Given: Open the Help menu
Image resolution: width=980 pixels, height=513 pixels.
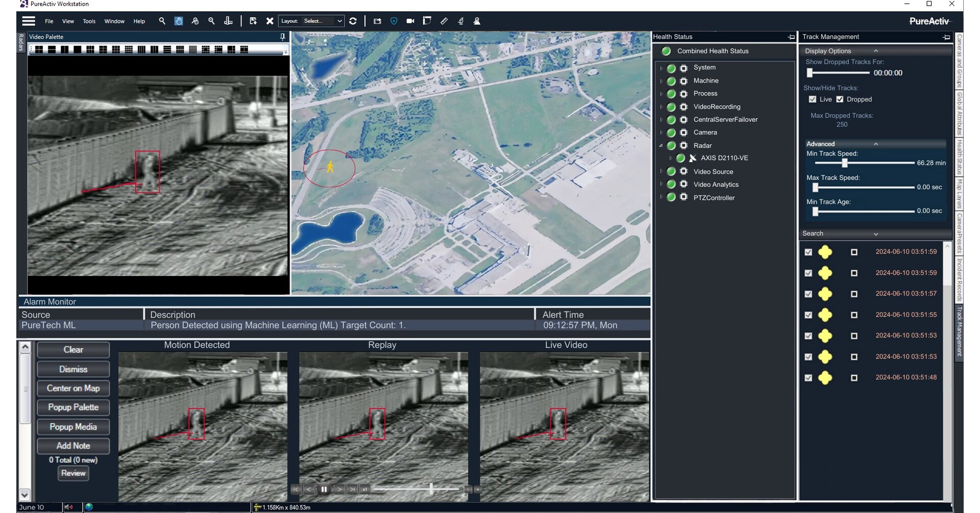Looking at the screenshot, I should point(139,21).
